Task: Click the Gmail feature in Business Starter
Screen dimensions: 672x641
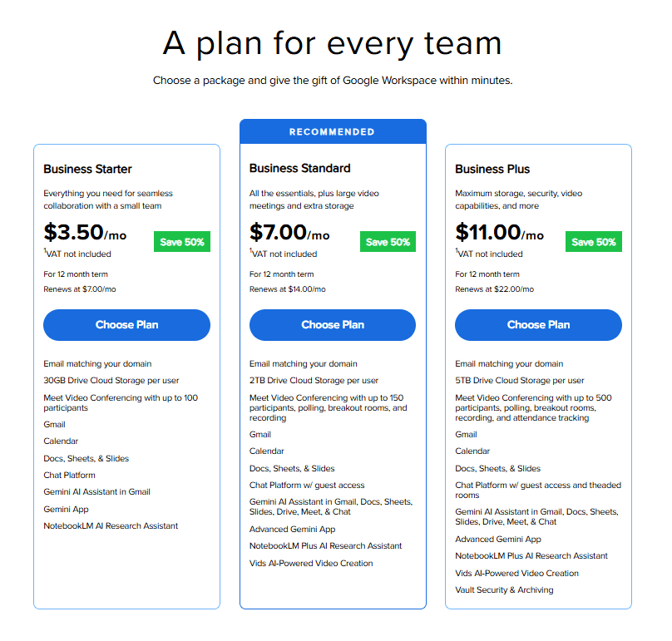Action: (x=54, y=424)
